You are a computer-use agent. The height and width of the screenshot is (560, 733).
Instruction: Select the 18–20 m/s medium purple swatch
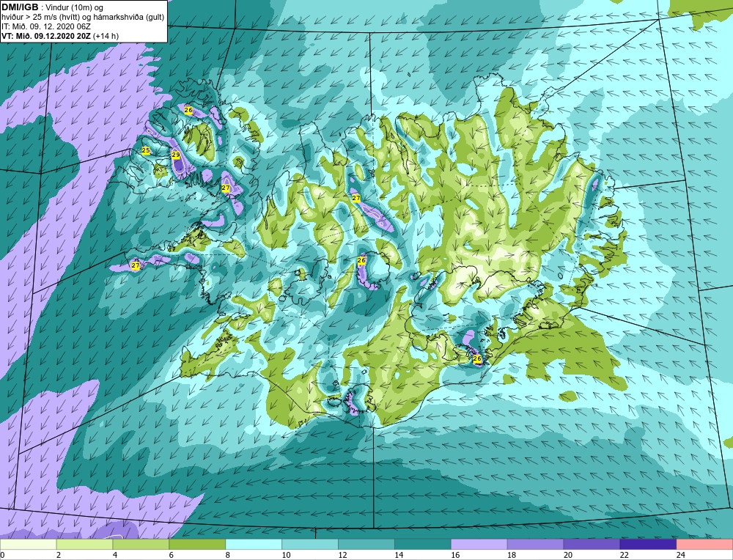[535, 544]
